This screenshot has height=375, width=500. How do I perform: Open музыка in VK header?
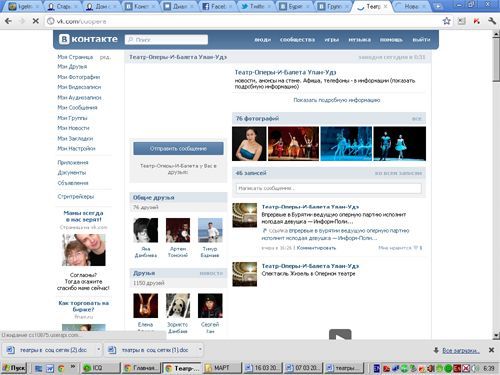coord(359,40)
